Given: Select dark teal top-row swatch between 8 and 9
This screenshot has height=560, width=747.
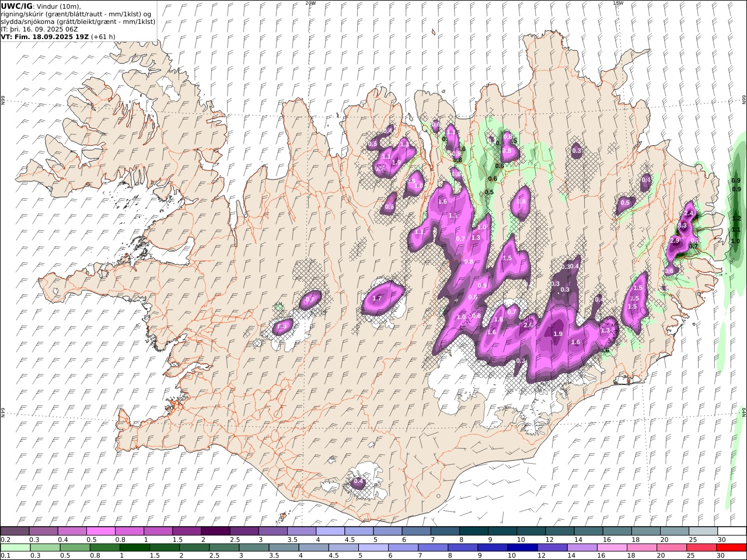Looking at the screenshot, I should tap(473, 531).
